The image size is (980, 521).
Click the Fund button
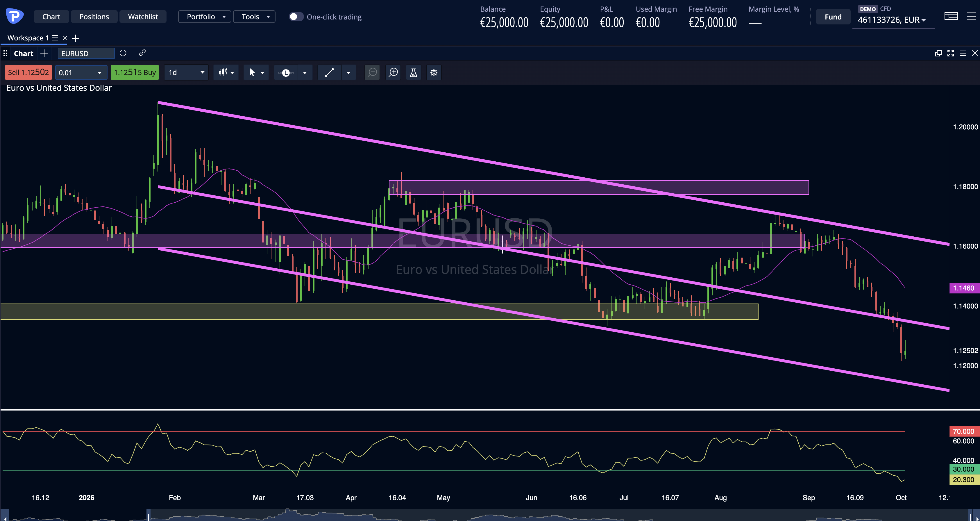click(833, 17)
